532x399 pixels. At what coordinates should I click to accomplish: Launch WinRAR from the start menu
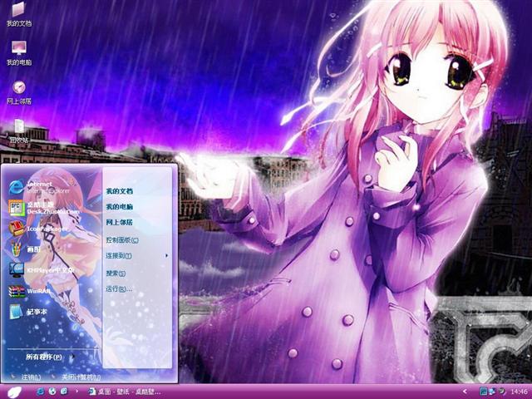tap(30, 291)
